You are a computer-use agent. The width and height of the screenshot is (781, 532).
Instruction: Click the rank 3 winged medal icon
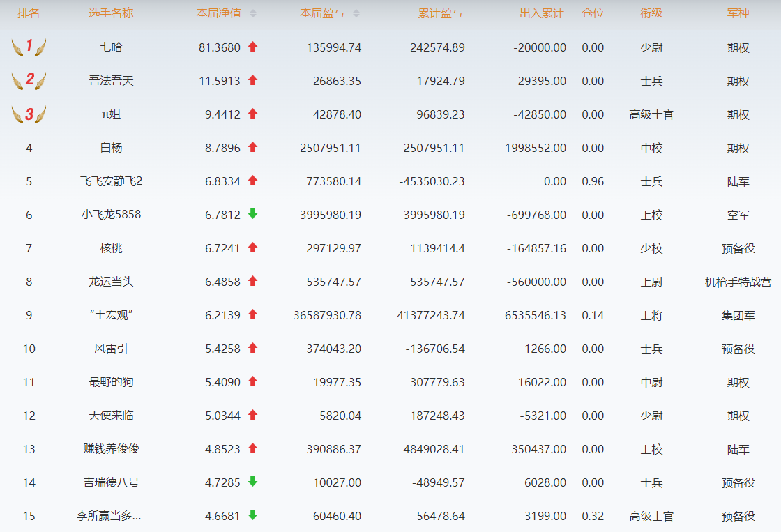pos(29,114)
